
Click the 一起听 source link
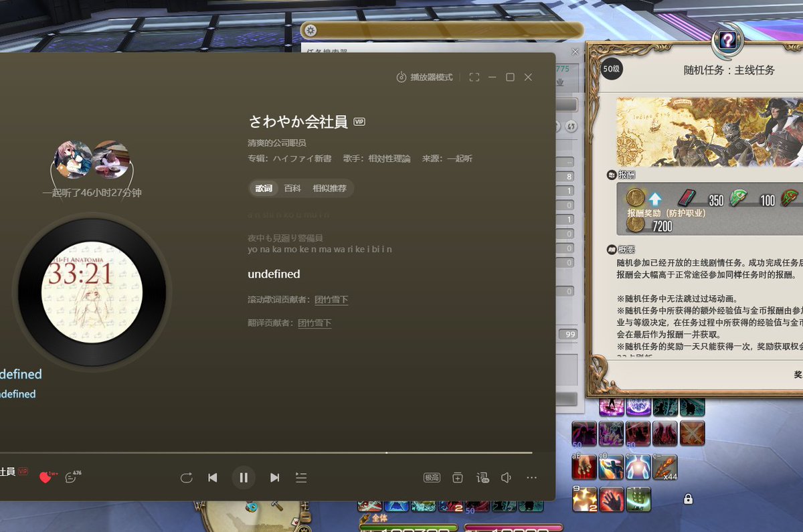point(459,159)
